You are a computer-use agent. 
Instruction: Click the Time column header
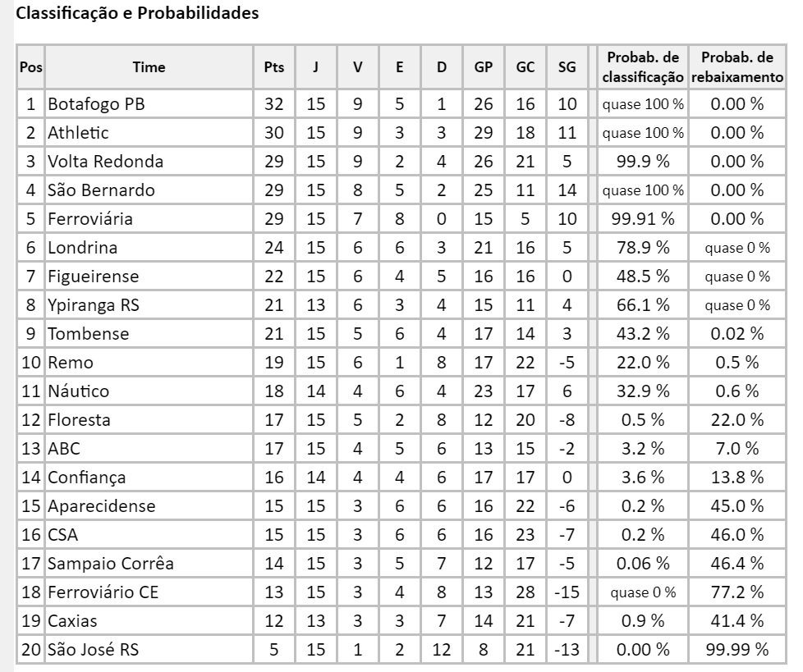(x=149, y=68)
